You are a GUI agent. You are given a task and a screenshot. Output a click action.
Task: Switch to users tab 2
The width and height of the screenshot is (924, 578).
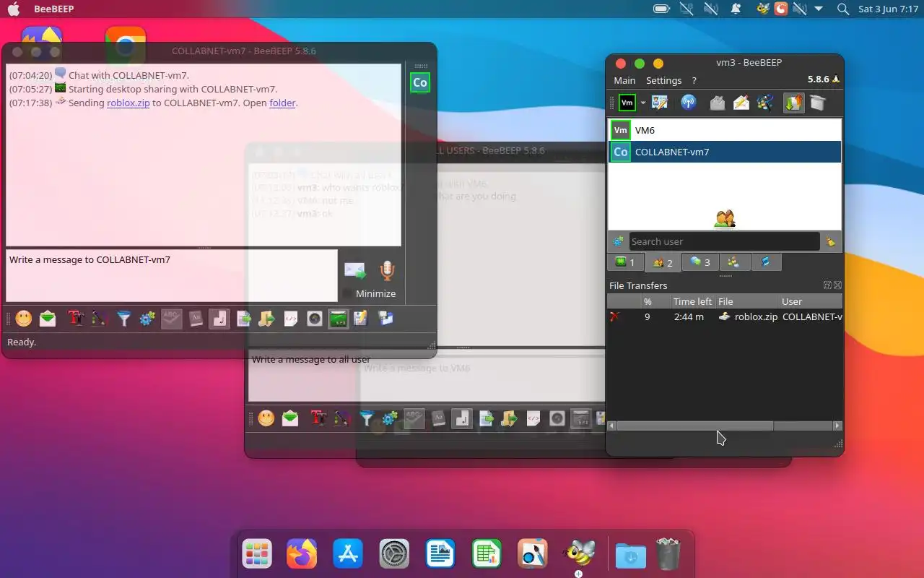[x=663, y=262]
